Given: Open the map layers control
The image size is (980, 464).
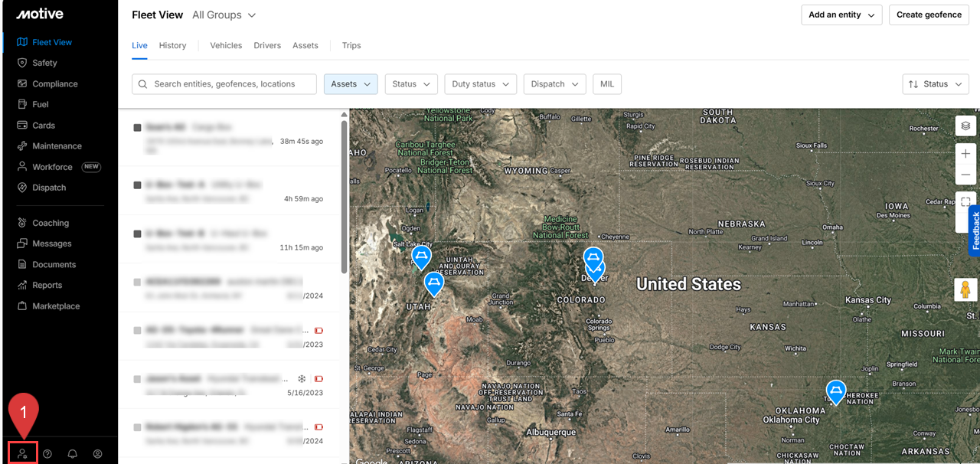Looking at the screenshot, I should 965,126.
